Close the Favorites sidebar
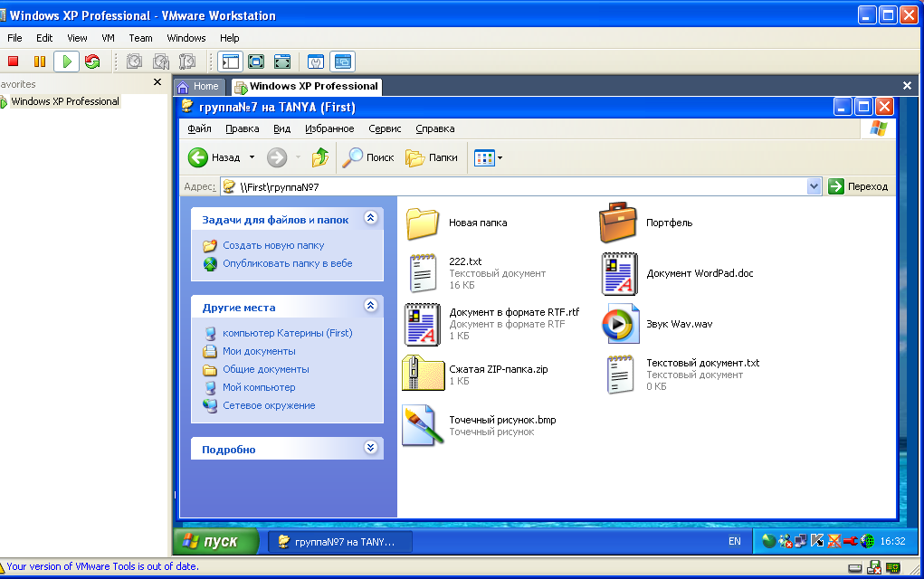 pos(157,82)
